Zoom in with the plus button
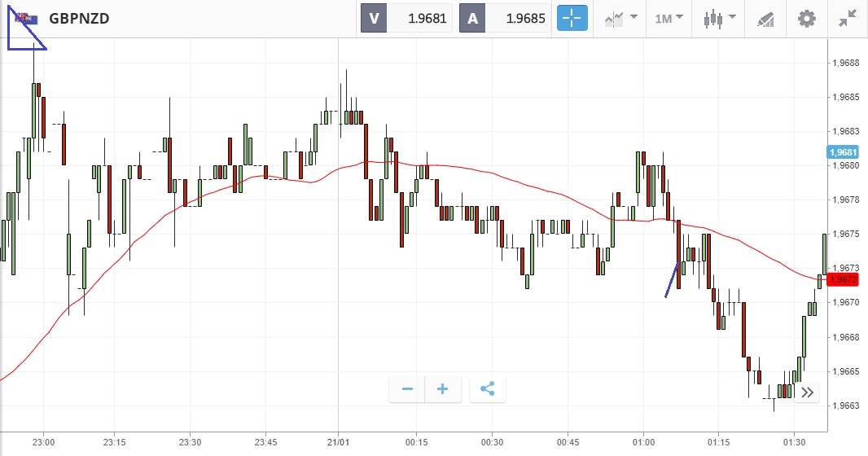The width and height of the screenshot is (868, 456). click(443, 389)
